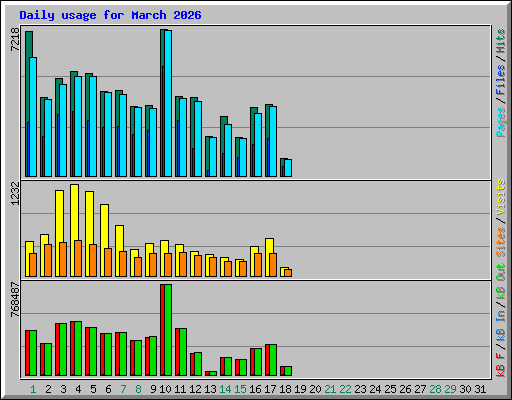Click the day 5 label on the x-axis
Viewport: 512px width, 400px height.
pos(93,389)
